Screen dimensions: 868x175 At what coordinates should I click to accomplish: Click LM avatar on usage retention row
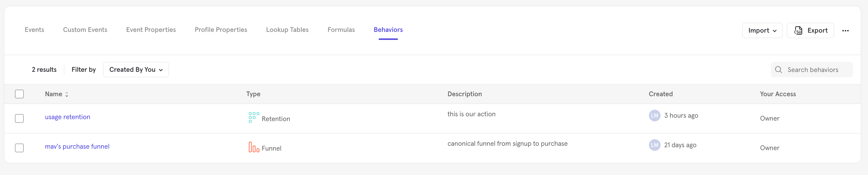click(654, 116)
